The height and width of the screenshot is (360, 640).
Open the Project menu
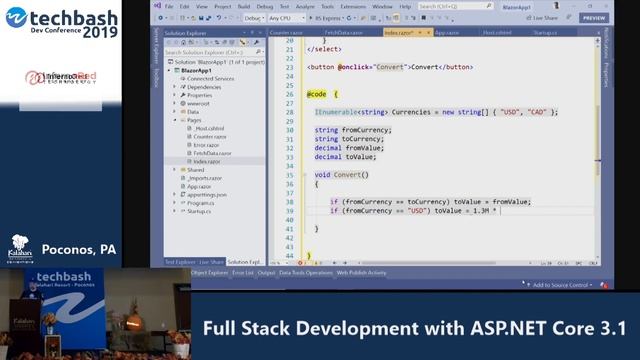(222, 7)
